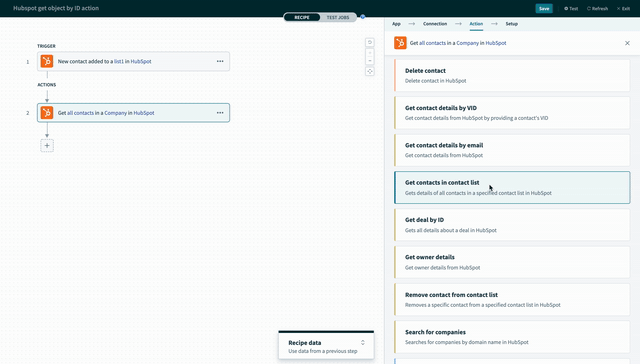
Task: Go to the Connection step tab
Action: 435,24
